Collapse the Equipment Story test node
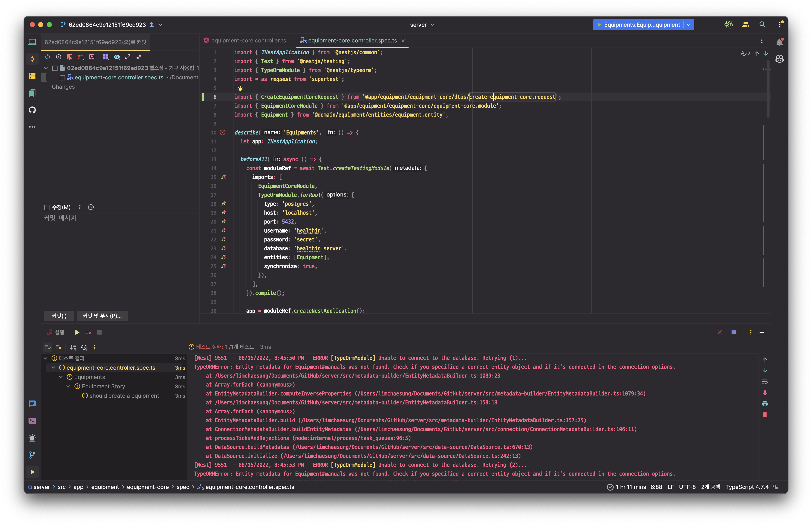The height and width of the screenshot is (525, 812). coord(68,386)
